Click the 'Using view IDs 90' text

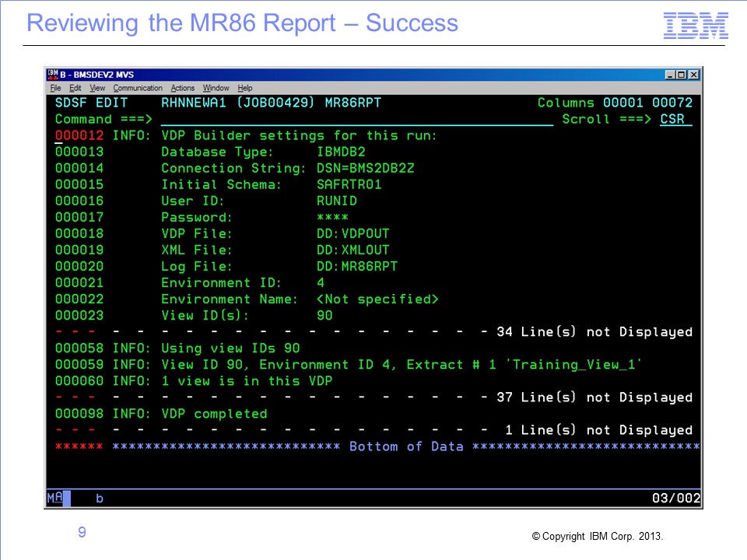[230, 348]
